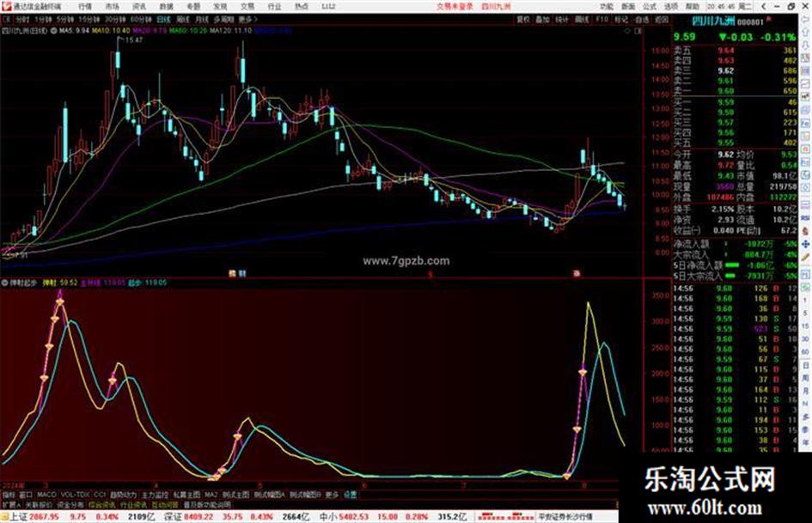
Task: Select the 主力监控 indicator tab
Action: pyautogui.click(x=155, y=495)
